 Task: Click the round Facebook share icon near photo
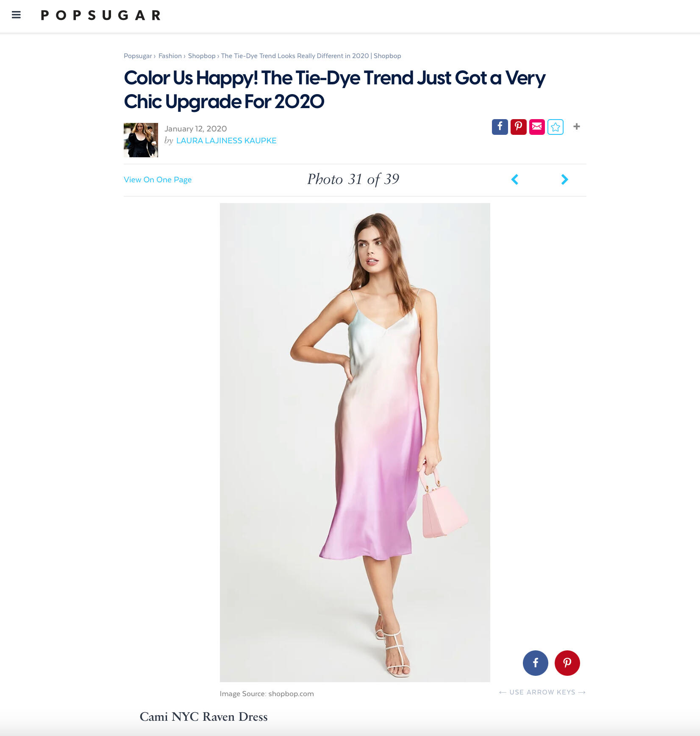click(535, 663)
